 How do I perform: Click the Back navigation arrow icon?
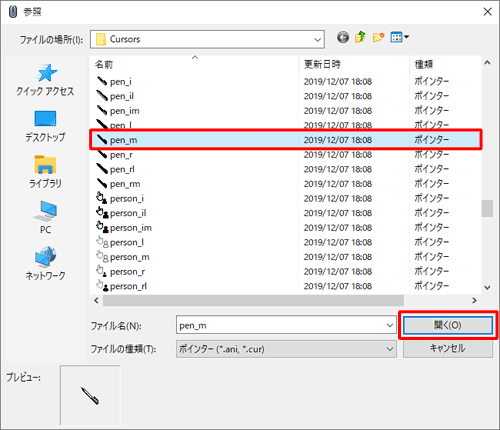[343, 37]
